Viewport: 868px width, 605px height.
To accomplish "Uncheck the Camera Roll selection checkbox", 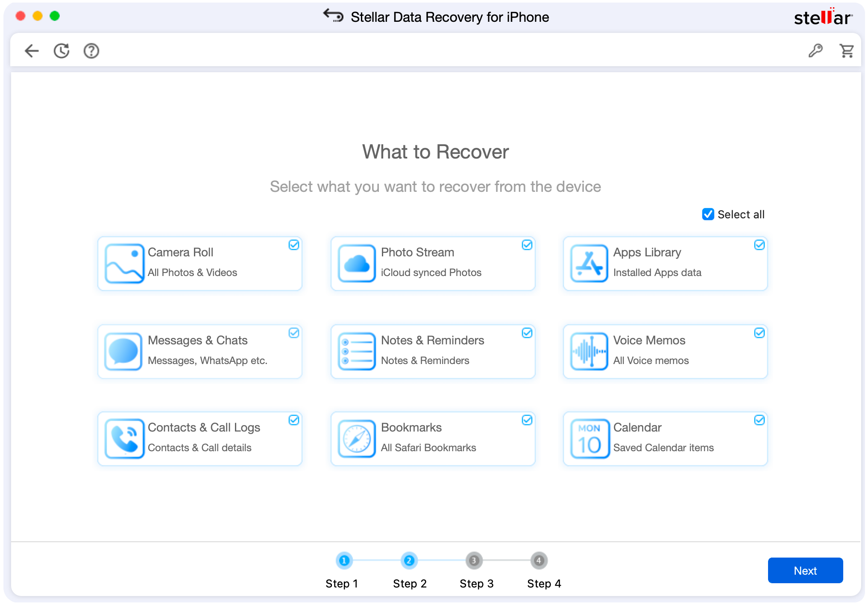I will coord(294,245).
